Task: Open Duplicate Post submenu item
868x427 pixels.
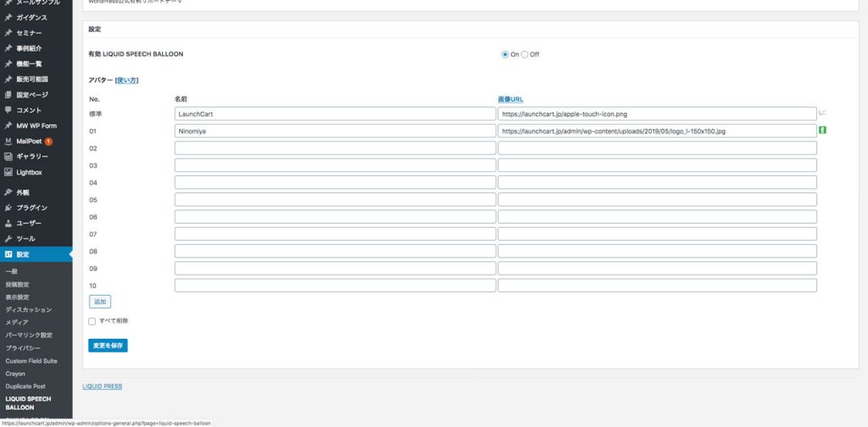Action: 26,386
